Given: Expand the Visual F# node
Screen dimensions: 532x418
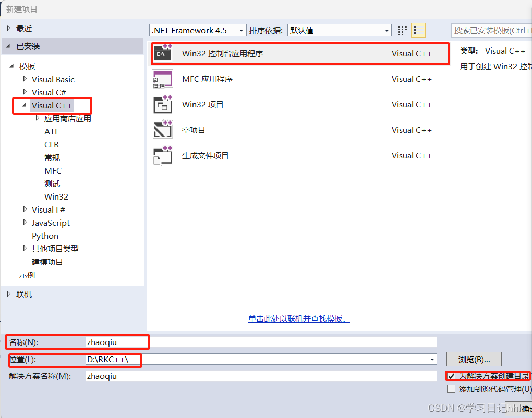Looking at the screenshot, I should pos(25,209).
